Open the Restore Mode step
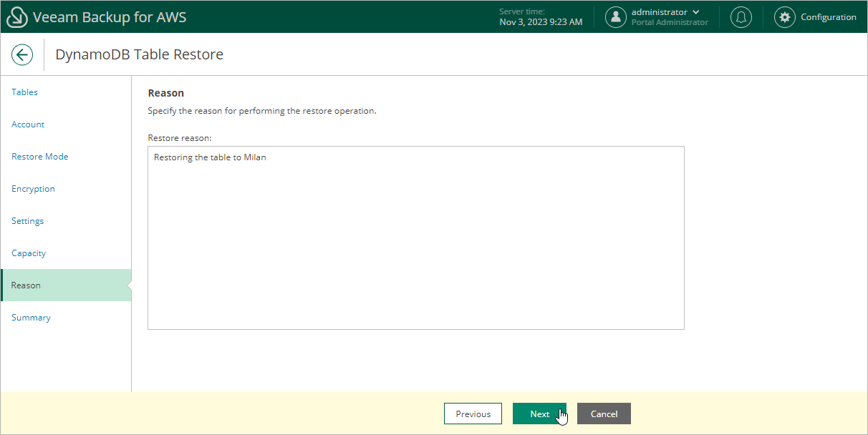 (x=40, y=157)
